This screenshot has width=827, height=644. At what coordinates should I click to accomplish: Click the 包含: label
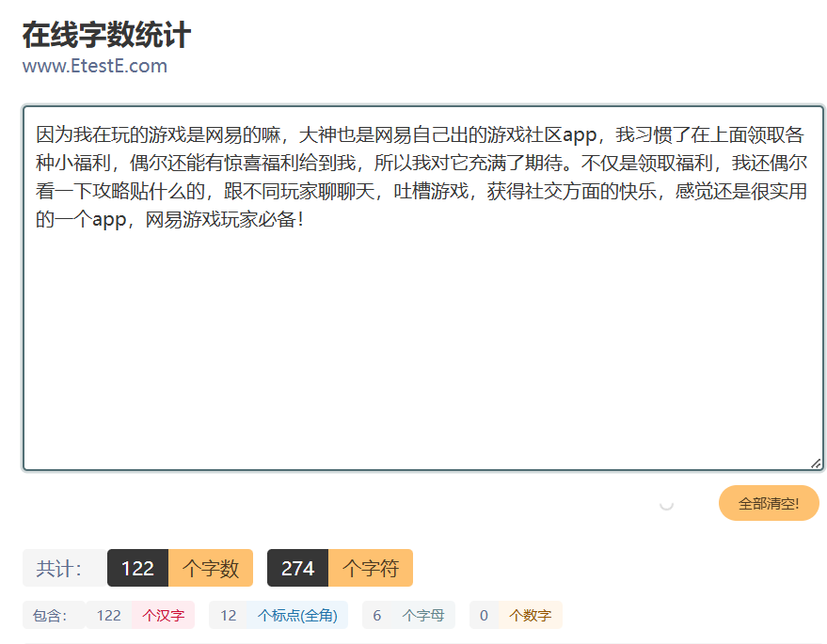54,615
